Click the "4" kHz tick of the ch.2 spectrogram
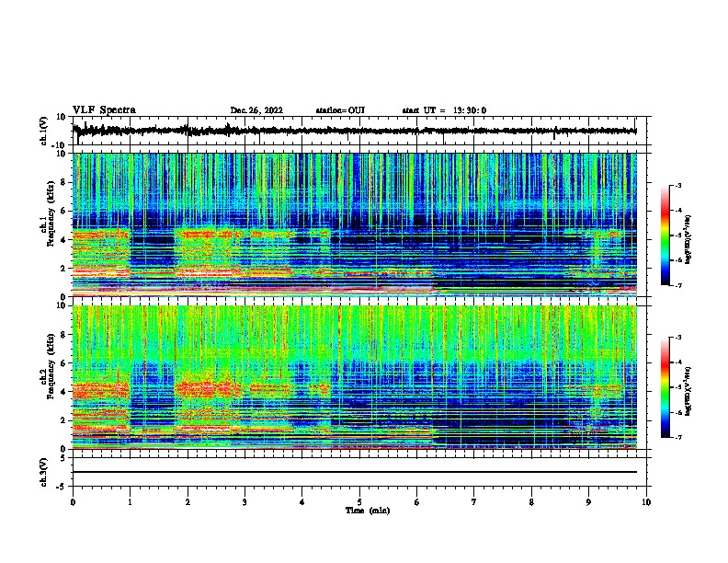The width and height of the screenshot is (728, 563). [64, 392]
